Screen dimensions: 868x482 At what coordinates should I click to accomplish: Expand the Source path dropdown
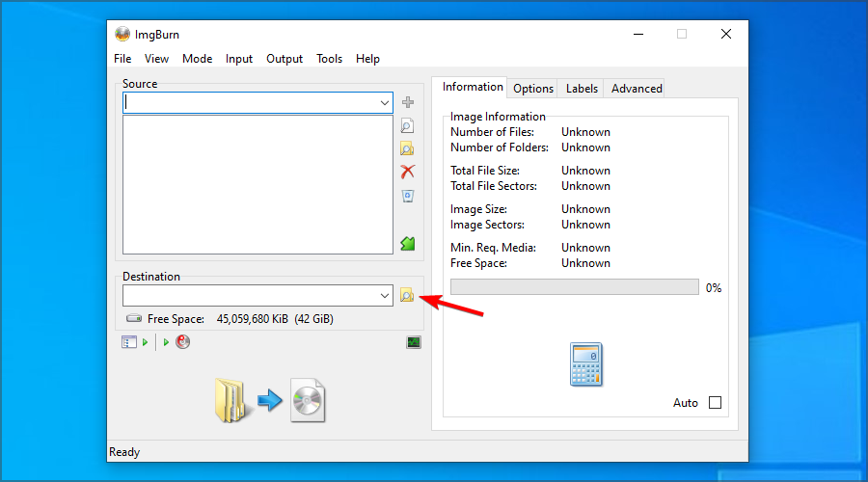(x=384, y=102)
